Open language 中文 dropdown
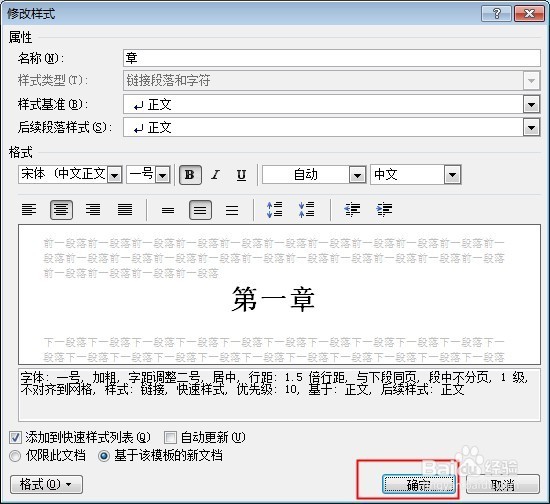 pyautogui.click(x=452, y=175)
